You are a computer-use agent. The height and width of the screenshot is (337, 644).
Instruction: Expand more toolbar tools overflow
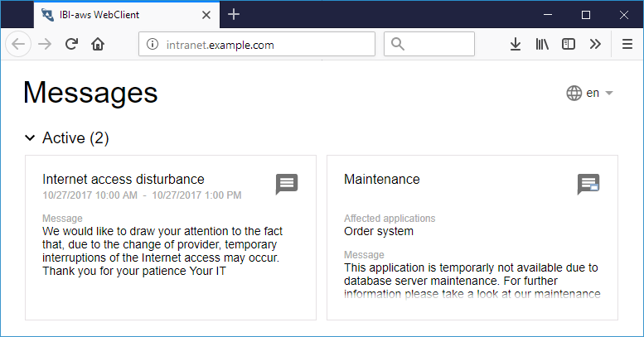(594, 45)
